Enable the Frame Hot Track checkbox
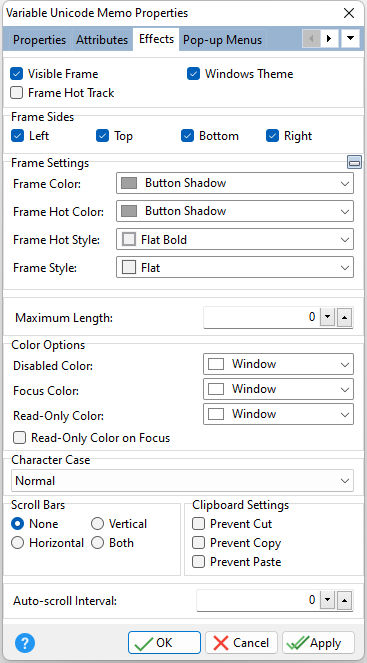This screenshot has width=367, height=663. pyautogui.click(x=16, y=93)
